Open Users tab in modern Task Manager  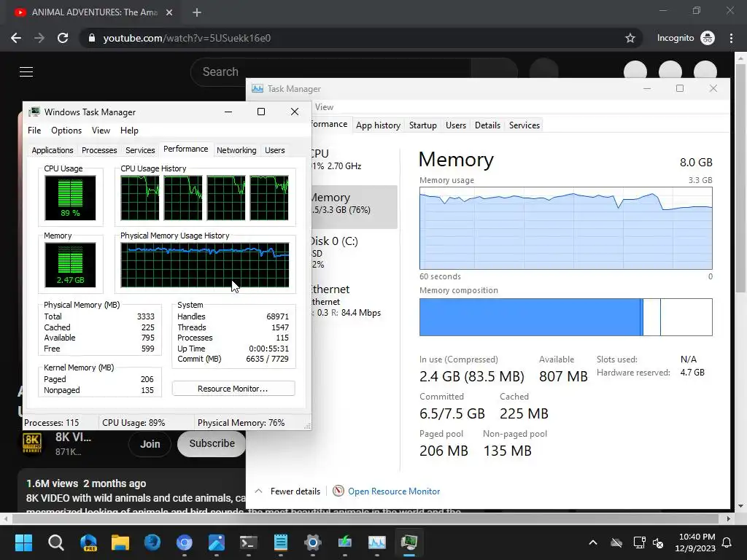coord(456,125)
